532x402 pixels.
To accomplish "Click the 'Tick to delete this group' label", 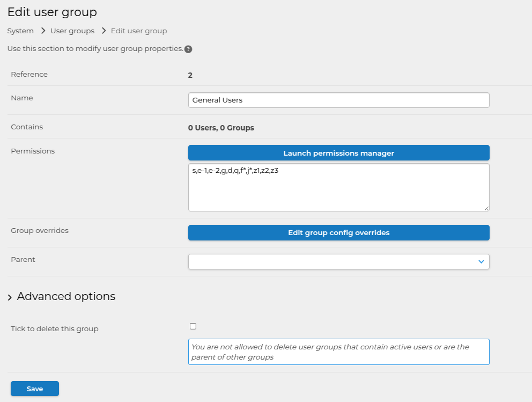I will click(x=55, y=328).
